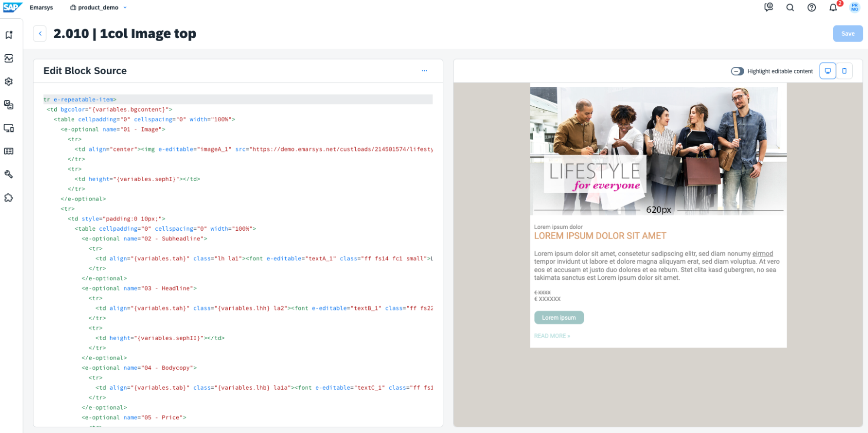Open the sidebar contacts card icon
This screenshot has height=433, width=868.
click(9, 151)
